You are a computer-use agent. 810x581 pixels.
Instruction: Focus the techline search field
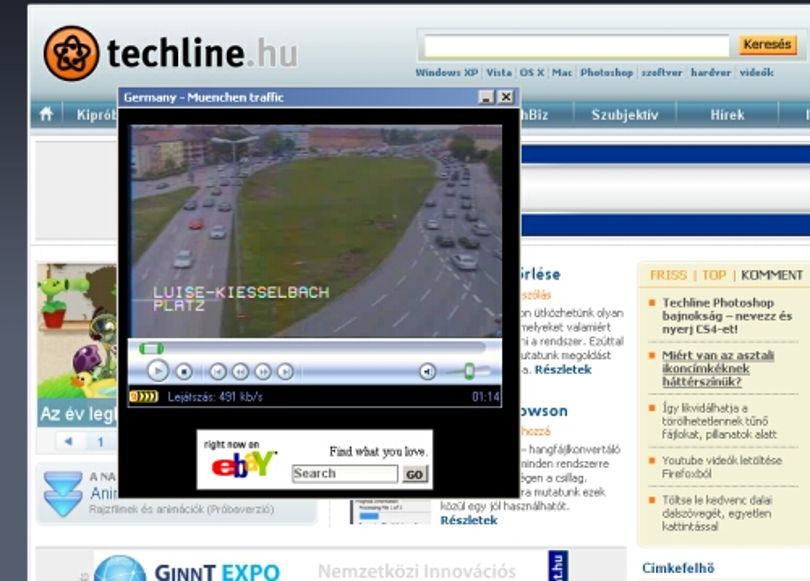(577, 46)
